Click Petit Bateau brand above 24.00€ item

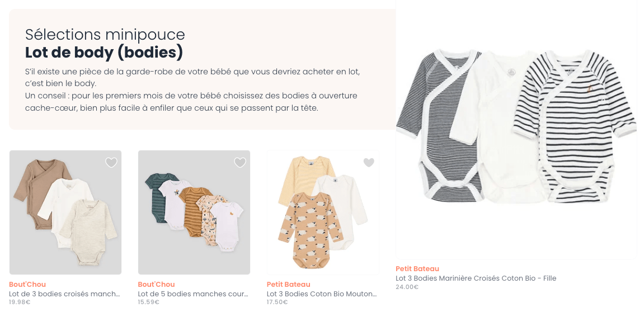tap(417, 268)
